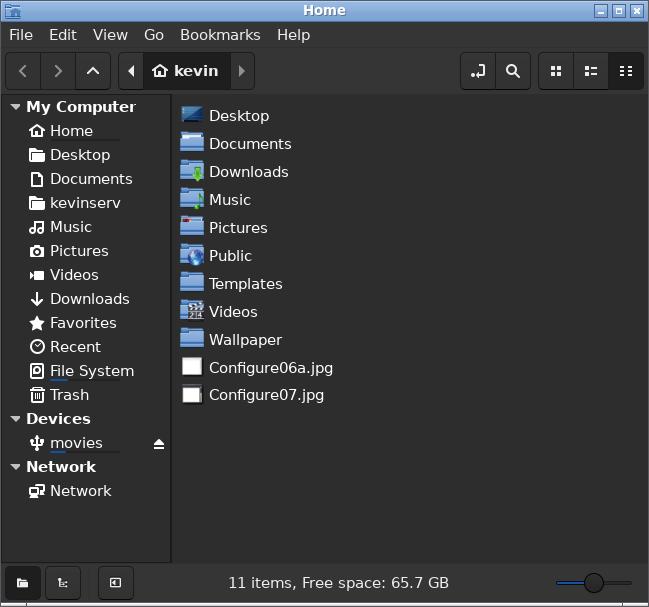
Task: Click the kevin path bar button
Action: (x=187, y=71)
